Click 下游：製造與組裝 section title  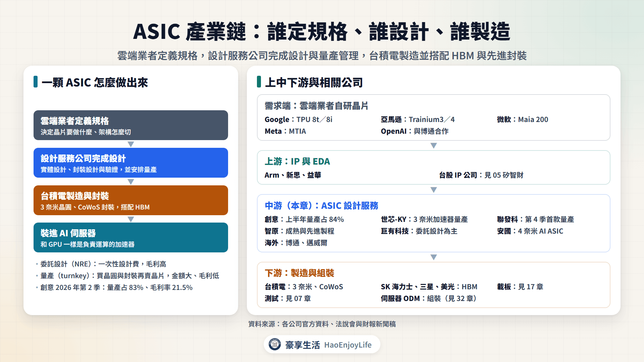pyautogui.click(x=300, y=273)
